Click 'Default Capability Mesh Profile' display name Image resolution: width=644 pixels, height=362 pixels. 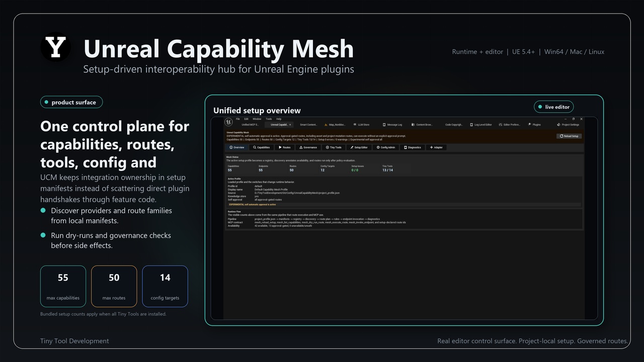271,190
